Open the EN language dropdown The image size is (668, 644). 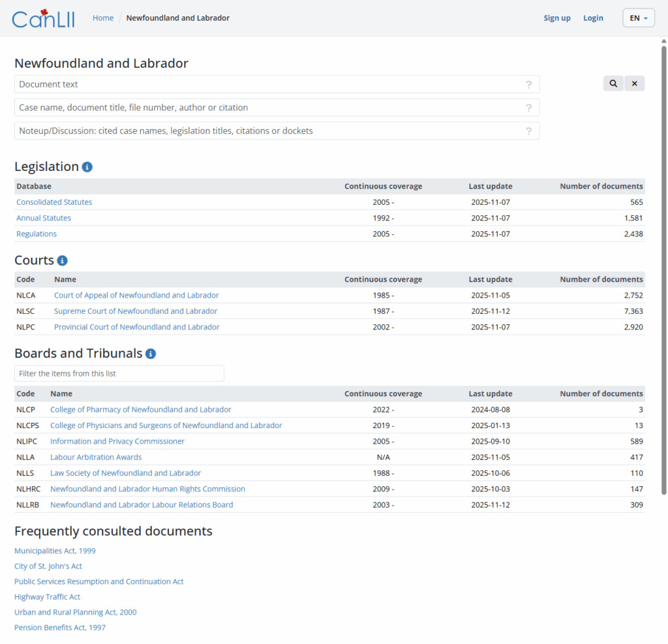[x=638, y=18]
